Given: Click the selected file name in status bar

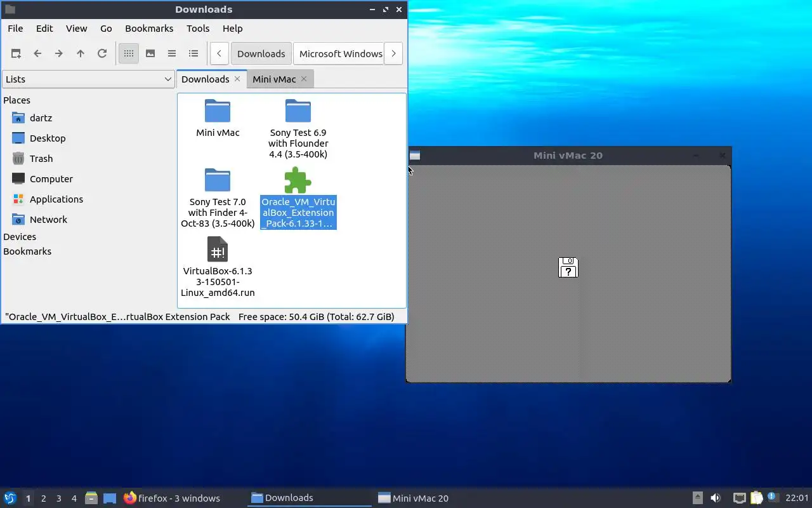Looking at the screenshot, I should click(117, 317).
